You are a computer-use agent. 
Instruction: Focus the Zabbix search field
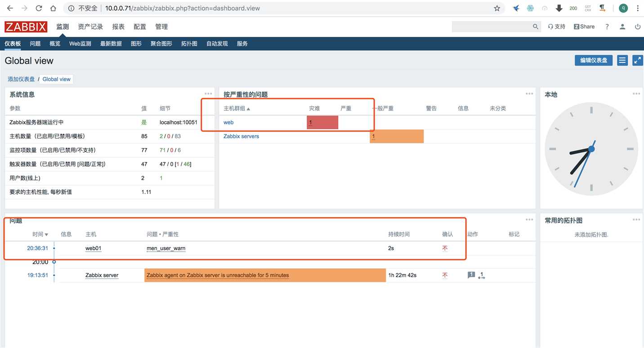point(491,27)
